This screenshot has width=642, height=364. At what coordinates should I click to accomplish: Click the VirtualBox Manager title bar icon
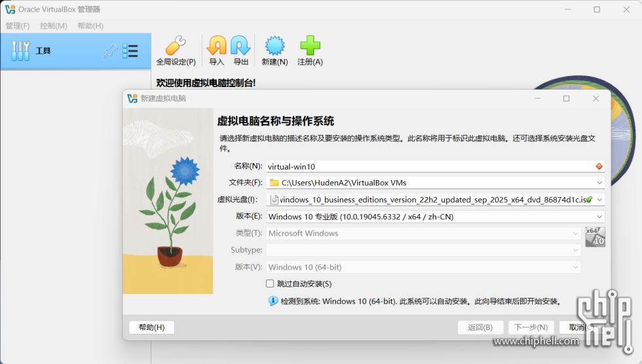[10, 9]
